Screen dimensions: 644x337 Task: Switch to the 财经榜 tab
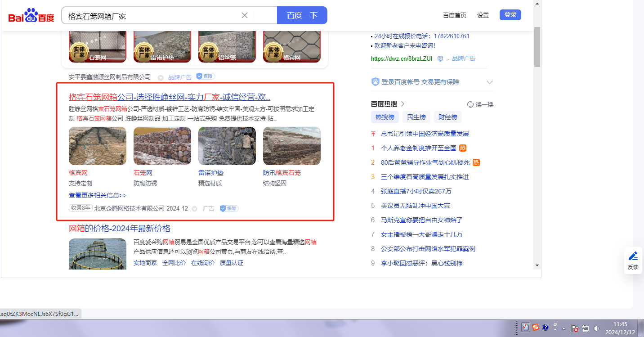[x=448, y=117]
